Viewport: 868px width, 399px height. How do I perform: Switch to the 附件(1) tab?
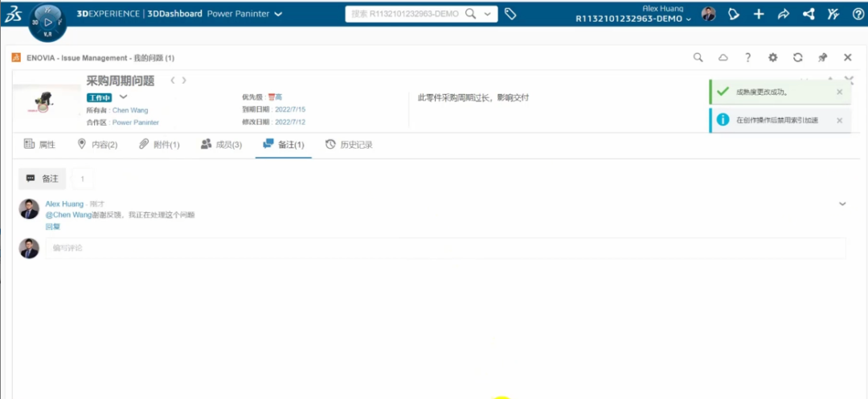point(159,145)
